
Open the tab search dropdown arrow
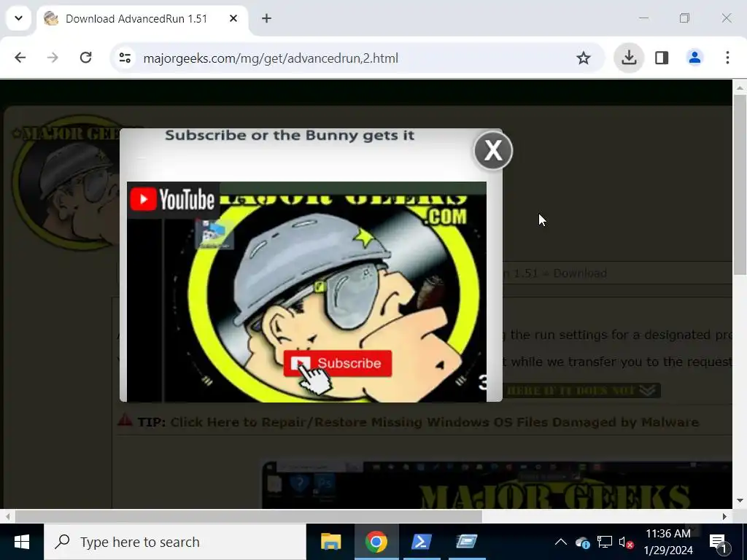[x=18, y=18]
